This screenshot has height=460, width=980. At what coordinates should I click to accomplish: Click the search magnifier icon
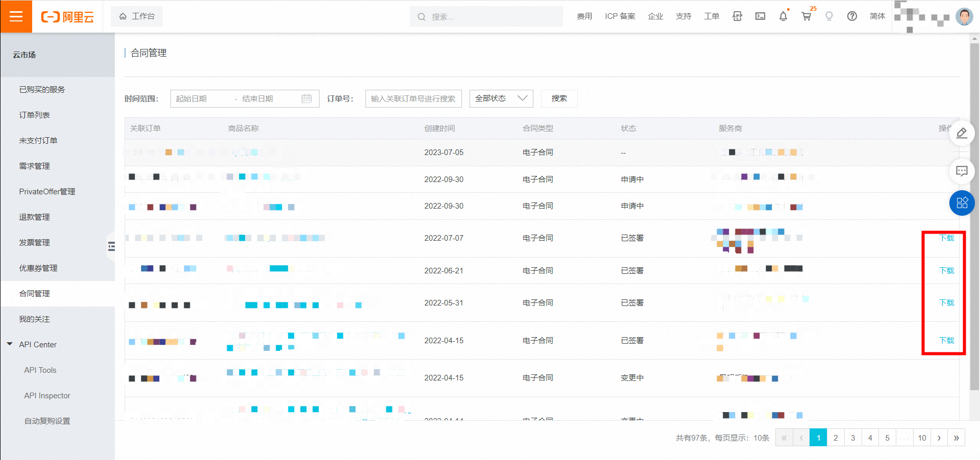[422, 17]
